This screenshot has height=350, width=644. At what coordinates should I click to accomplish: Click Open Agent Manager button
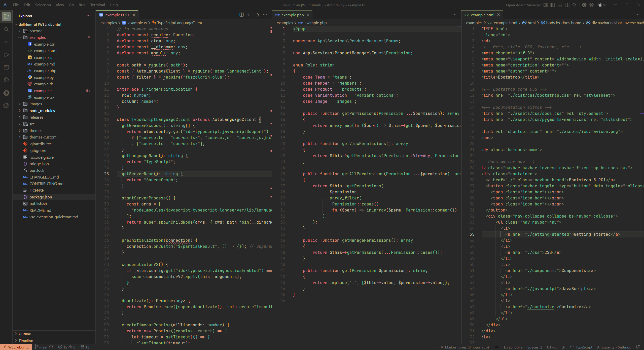pyautogui.click(x=523, y=5)
